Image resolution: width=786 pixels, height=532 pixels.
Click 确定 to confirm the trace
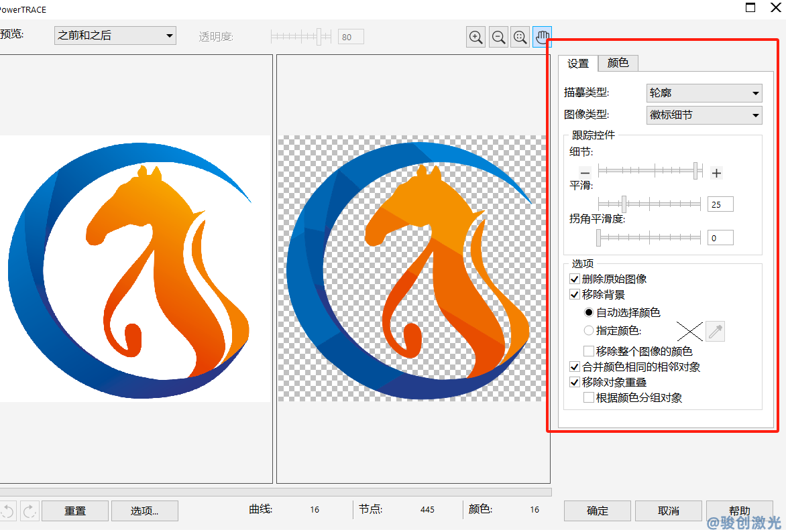597,511
